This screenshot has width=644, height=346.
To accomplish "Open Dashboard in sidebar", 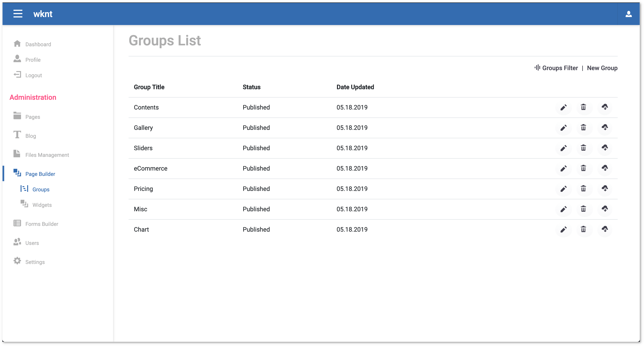I will [x=32, y=44].
